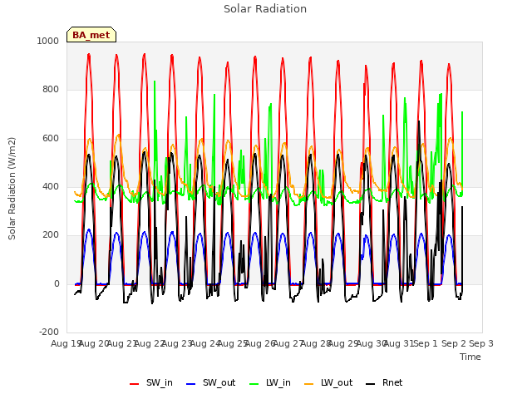The height and width of the screenshot is (399, 532).
Task: Click the 400 y-axis tick label
Action: coord(51,186)
